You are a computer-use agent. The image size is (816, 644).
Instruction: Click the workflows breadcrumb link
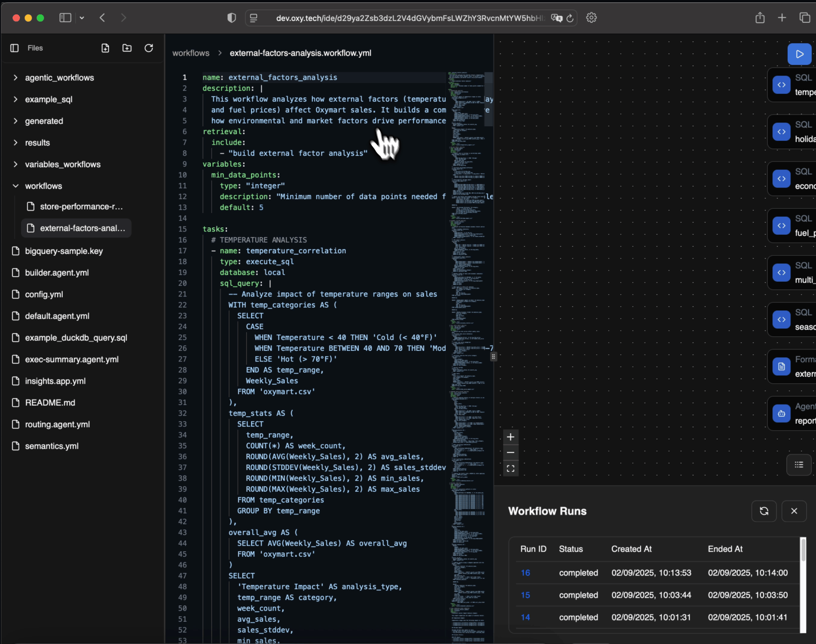click(x=191, y=53)
